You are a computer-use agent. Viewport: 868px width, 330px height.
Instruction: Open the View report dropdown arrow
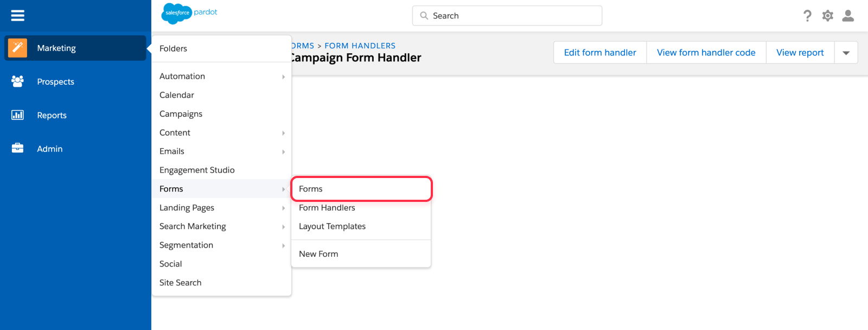point(846,52)
